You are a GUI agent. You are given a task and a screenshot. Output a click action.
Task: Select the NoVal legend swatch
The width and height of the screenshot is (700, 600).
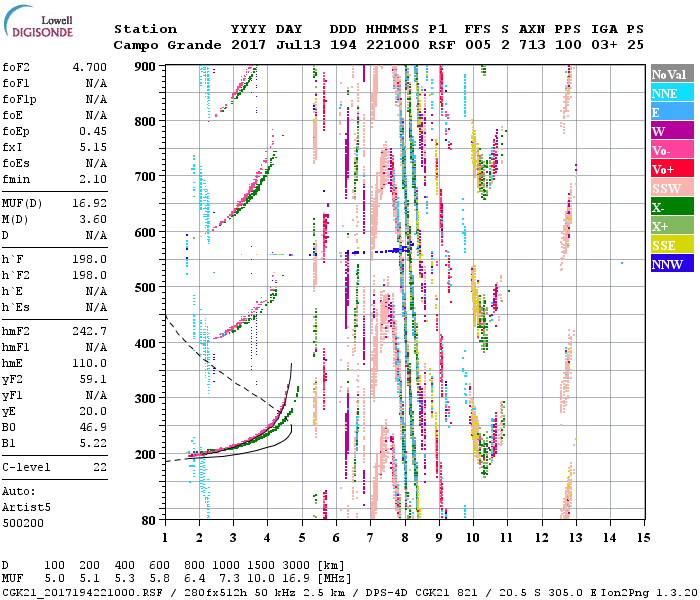tap(671, 74)
